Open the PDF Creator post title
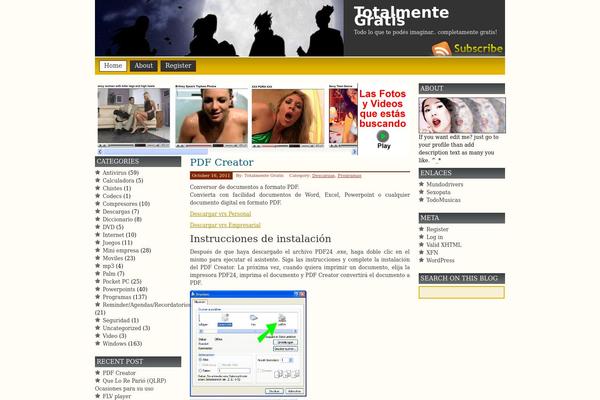Viewport: 600px width, 400px height. (222, 162)
